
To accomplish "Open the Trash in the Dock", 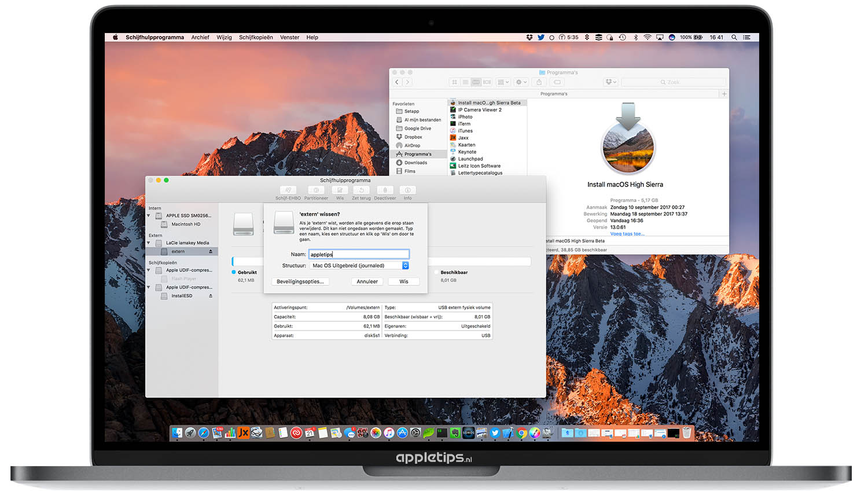I will pyautogui.click(x=687, y=432).
